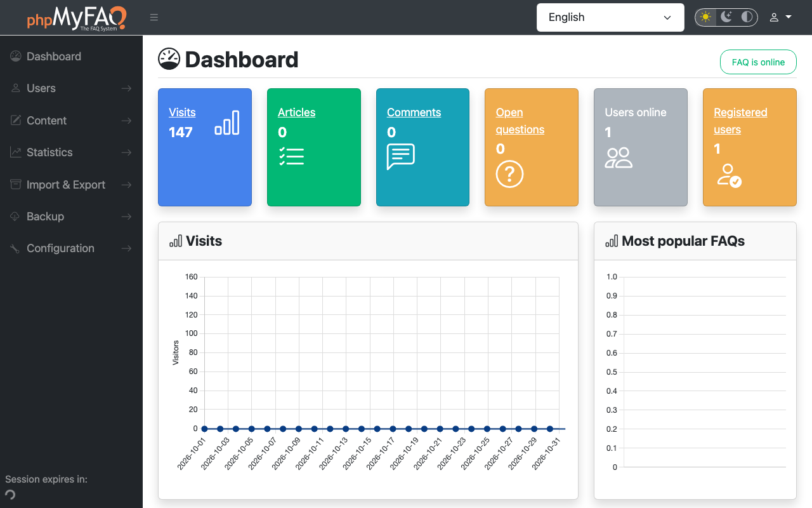Click the Content edit icon in sidebar
Screen dimensions: 812x508
tap(16, 121)
